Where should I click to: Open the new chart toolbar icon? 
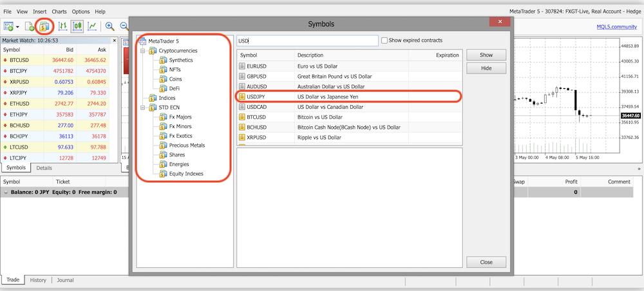[x=8, y=26]
